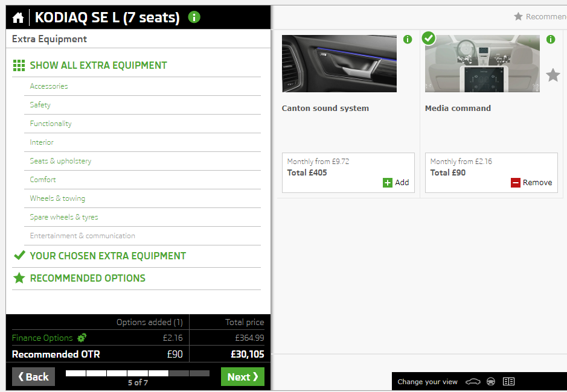Click the Recommended OTR label
The height and width of the screenshot is (392, 567).
coord(56,355)
